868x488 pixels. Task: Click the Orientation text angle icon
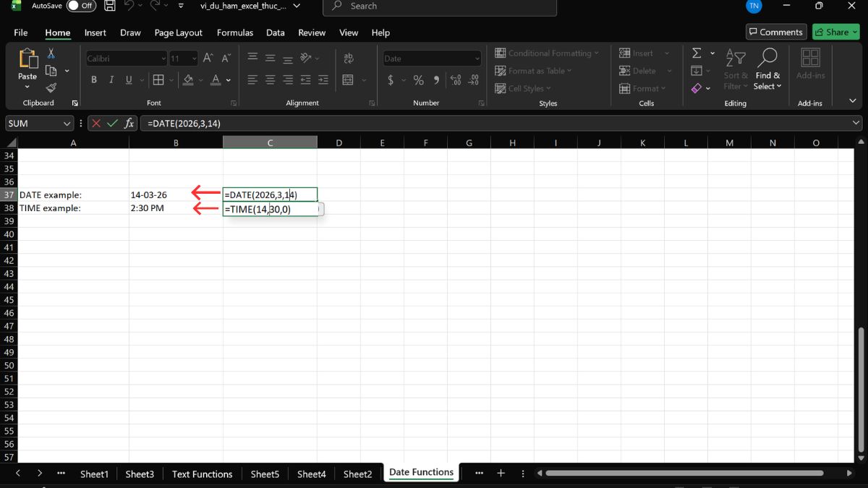pyautogui.click(x=305, y=59)
